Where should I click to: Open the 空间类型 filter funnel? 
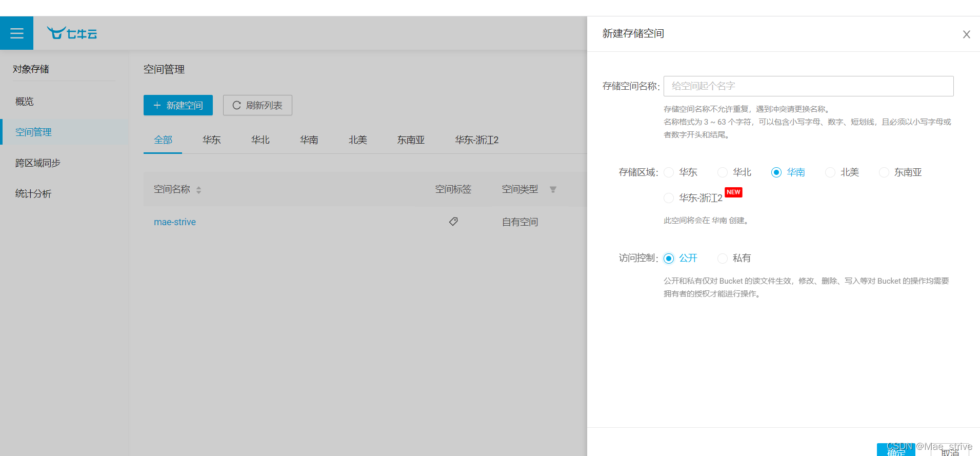pos(553,190)
